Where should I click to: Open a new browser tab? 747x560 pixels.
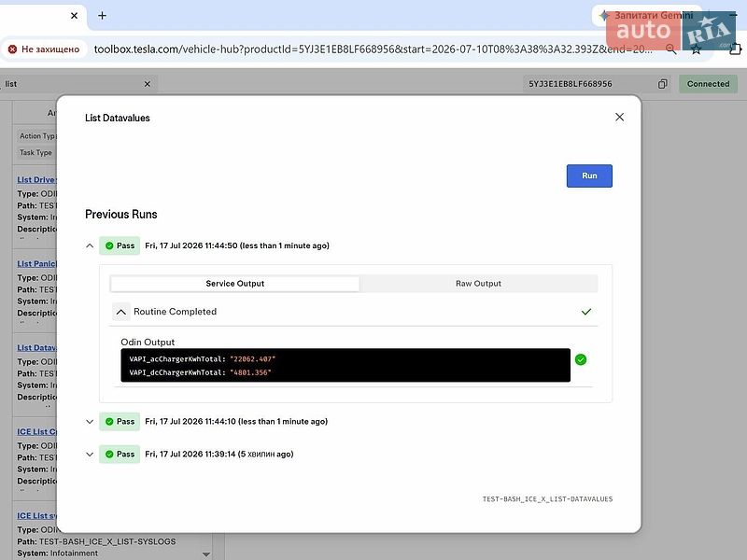pos(102,16)
